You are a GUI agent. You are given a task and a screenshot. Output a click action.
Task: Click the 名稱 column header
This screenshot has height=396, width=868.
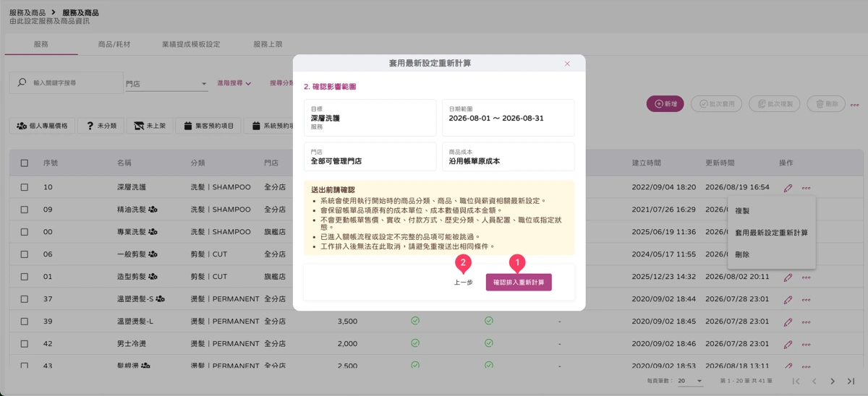pos(124,163)
